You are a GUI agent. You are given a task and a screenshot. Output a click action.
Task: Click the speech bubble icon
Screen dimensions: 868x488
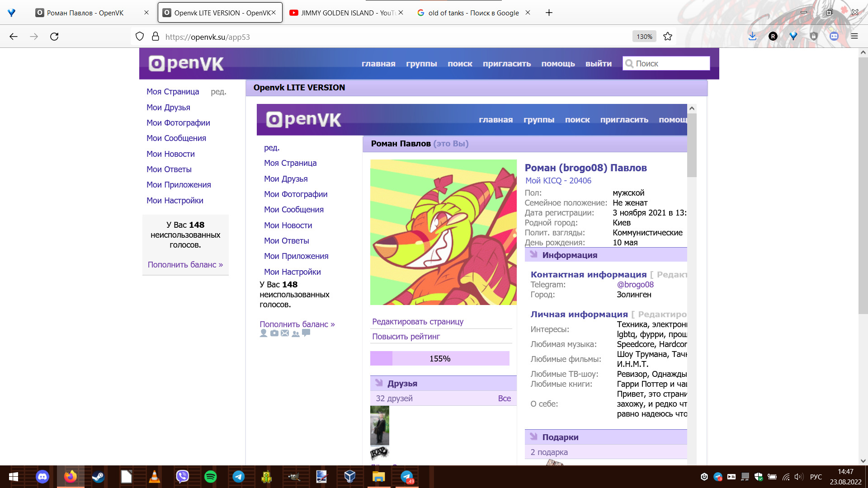pyautogui.click(x=306, y=333)
